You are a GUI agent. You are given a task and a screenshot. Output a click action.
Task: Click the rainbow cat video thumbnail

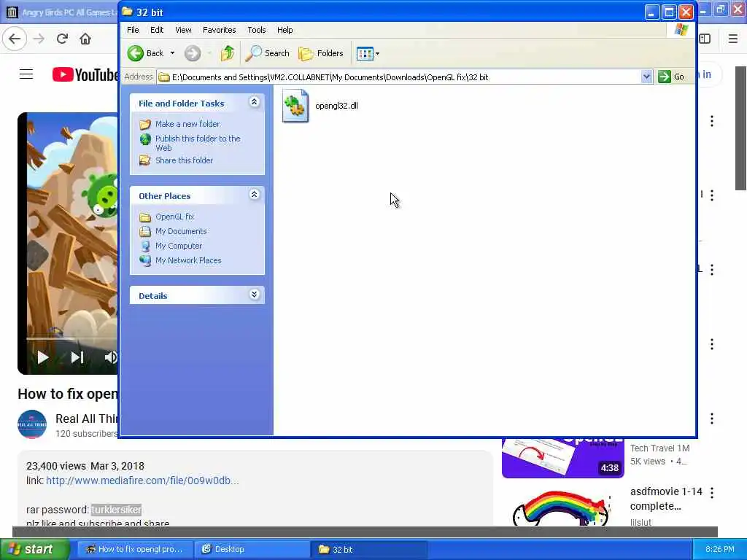coord(562,507)
